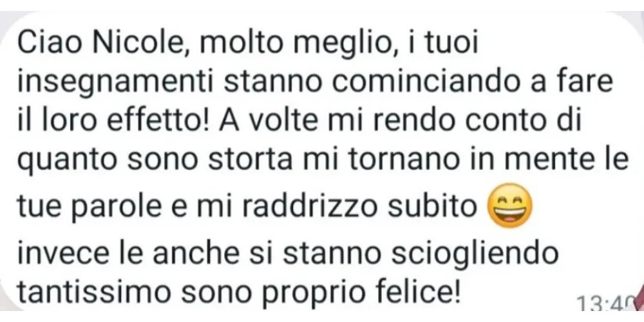Click the word sciogliendo

pos(473,254)
